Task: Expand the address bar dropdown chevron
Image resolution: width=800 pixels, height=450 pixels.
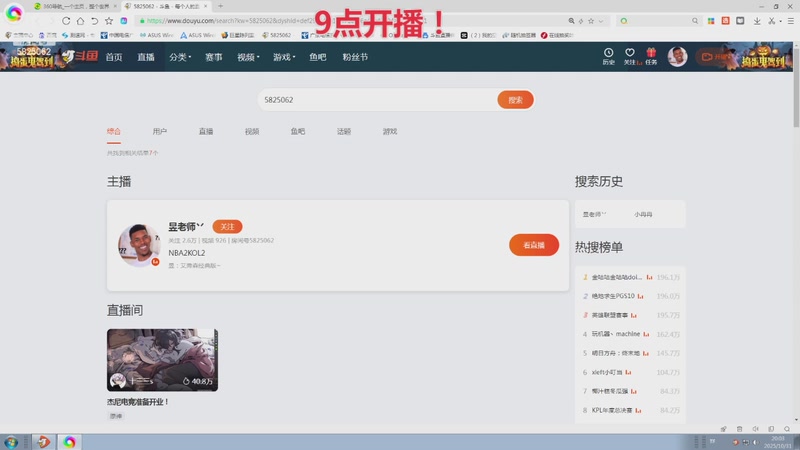Action: tap(601, 21)
